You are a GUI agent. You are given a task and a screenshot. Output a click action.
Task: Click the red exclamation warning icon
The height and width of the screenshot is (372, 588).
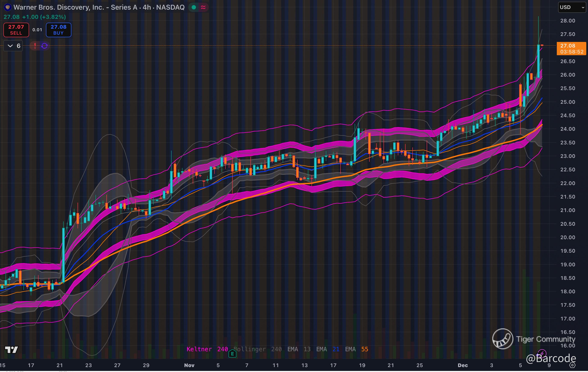(35, 46)
